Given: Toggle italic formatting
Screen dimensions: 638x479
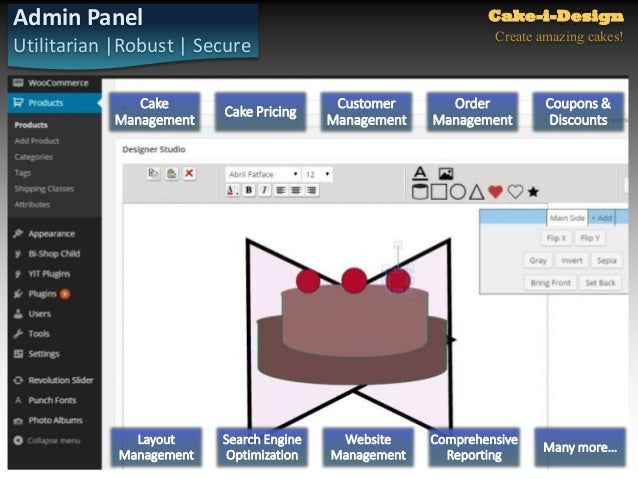Looking at the screenshot, I should [x=264, y=190].
